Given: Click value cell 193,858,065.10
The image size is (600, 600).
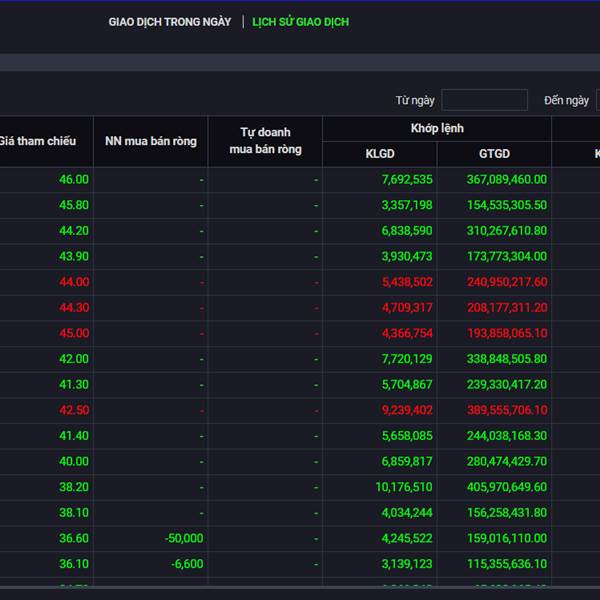Looking at the screenshot, I should 507,333.
